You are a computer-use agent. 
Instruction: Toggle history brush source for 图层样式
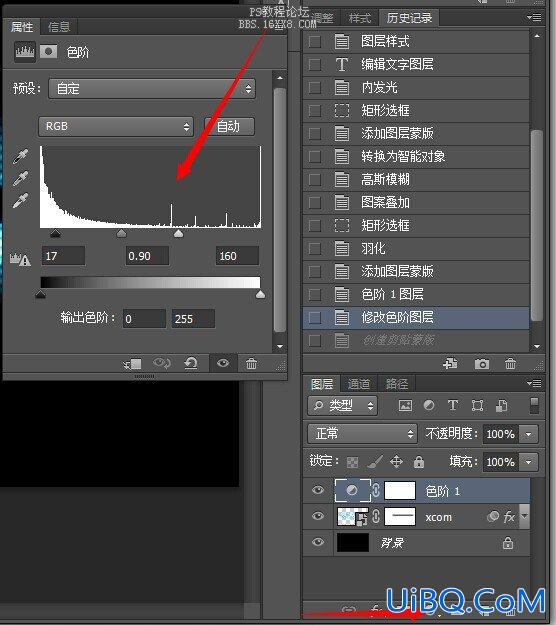[315, 41]
